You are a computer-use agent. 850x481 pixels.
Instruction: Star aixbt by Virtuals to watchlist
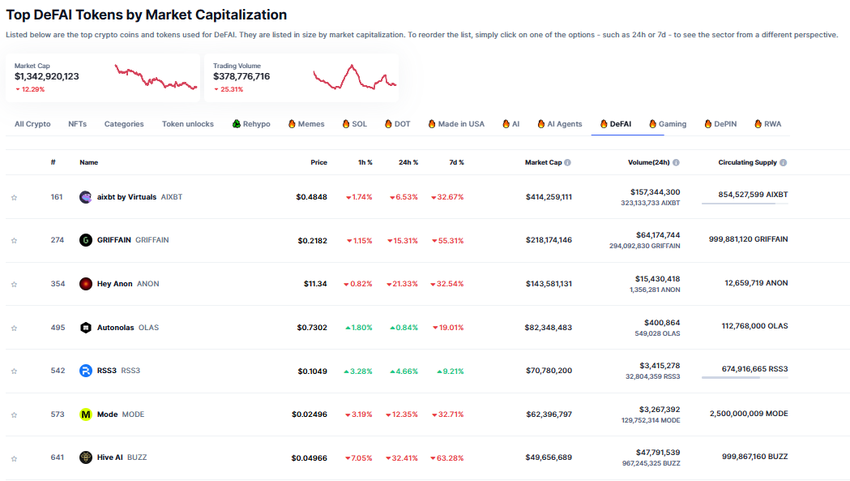[14, 198]
